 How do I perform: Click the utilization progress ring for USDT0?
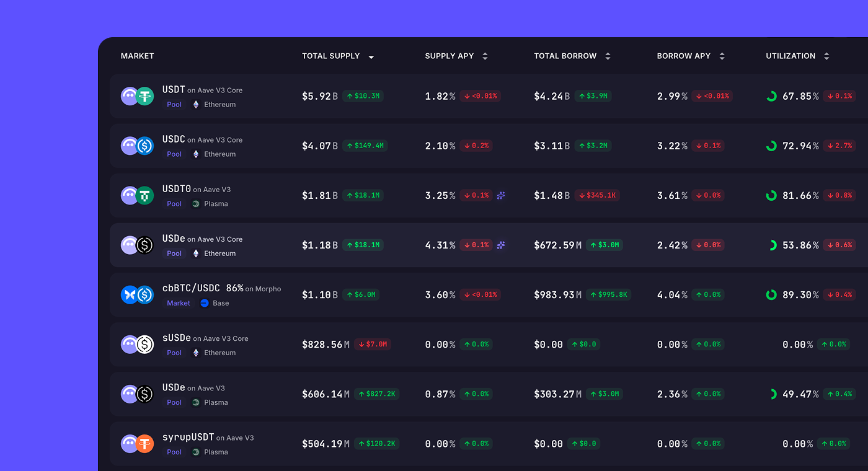click(x=771, y=195)
